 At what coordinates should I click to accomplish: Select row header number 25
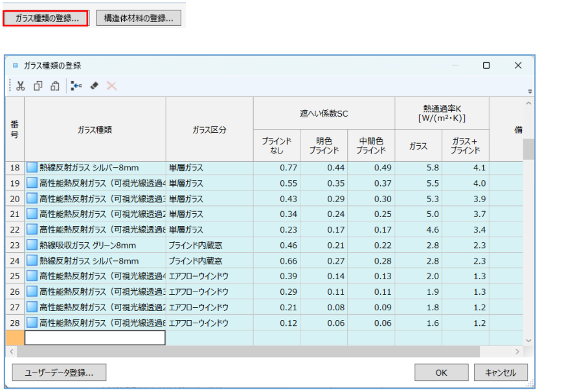[15, 277]
